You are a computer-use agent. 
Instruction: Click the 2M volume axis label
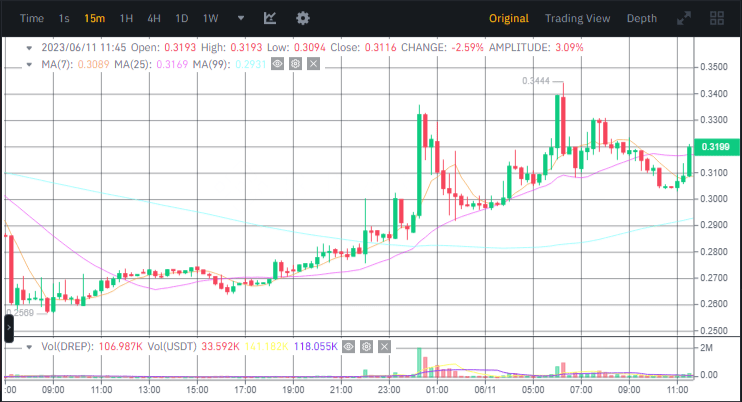pyautogui.click(x=707, y=348)
